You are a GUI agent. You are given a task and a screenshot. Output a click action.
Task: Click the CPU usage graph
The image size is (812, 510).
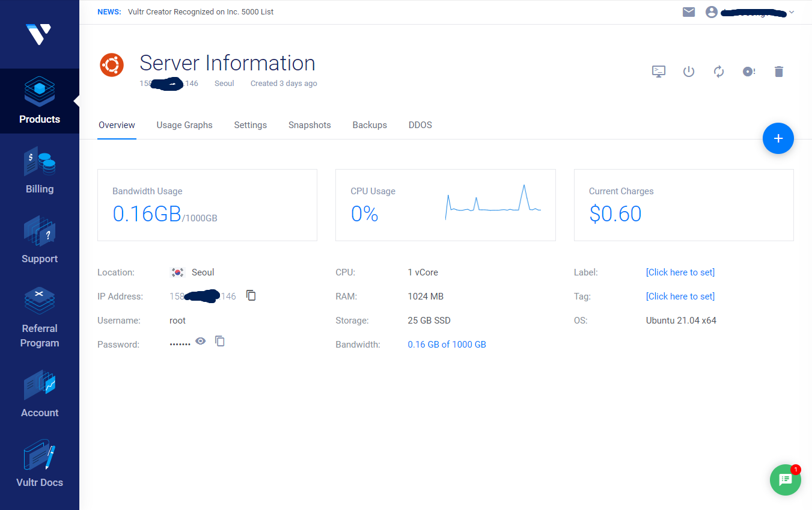[493, 203]
